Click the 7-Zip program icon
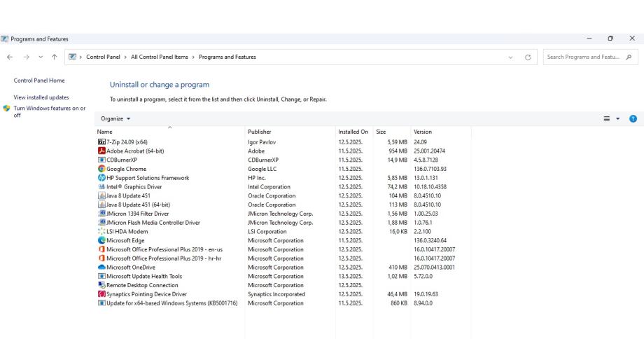Screen dimensions: 644x339 101,142
